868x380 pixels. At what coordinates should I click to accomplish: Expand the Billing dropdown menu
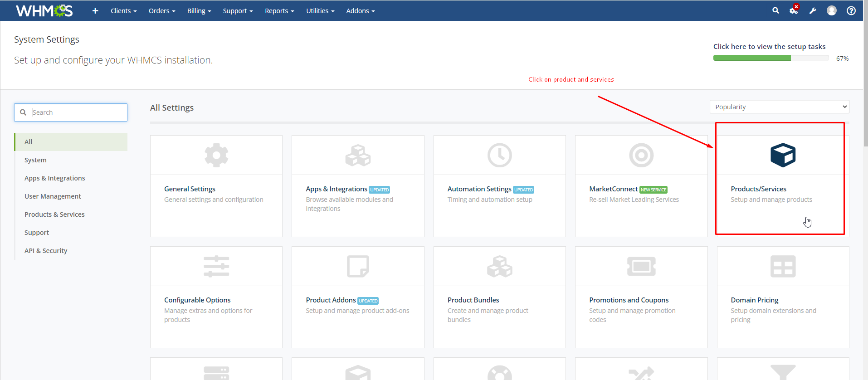[199, 11]
